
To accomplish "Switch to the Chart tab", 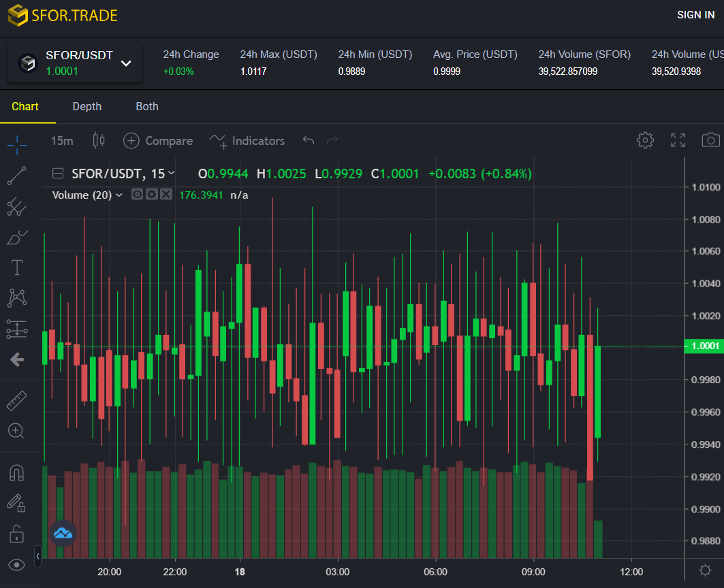I will pyautogui.click(x=25, y=107).
